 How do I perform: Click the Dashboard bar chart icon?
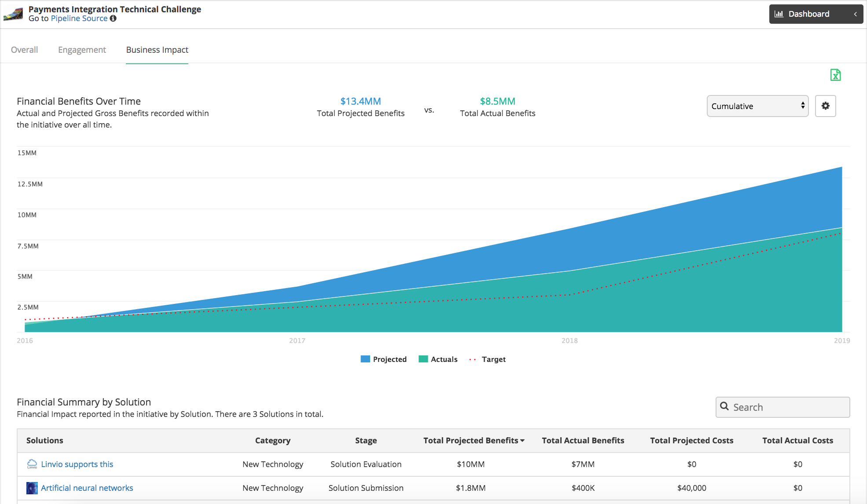779,14
